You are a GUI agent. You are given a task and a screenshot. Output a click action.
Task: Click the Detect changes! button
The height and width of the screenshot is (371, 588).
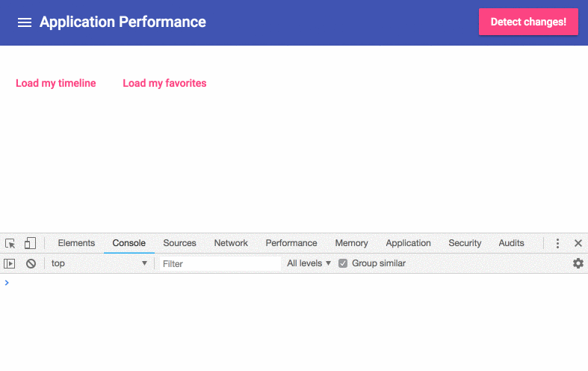point(528,22)
